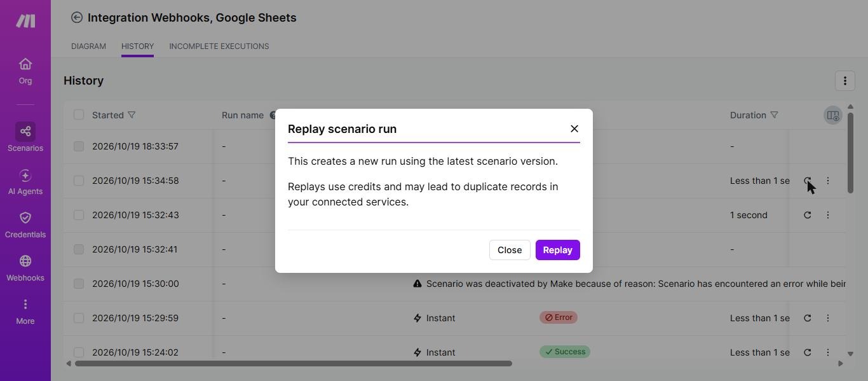The height and width of the screenshot is (381, 868).
Task: Click the scroll-right arrow below the table
Action: [841, 364]
